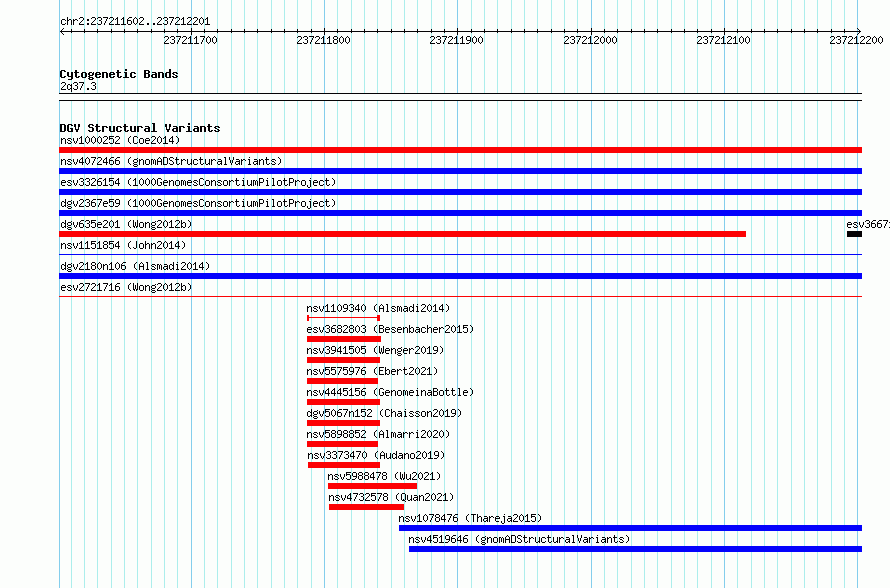Open nsv5988478 (Wu2021) label
This screenshot has width=890, height=588.
[384, 476]
